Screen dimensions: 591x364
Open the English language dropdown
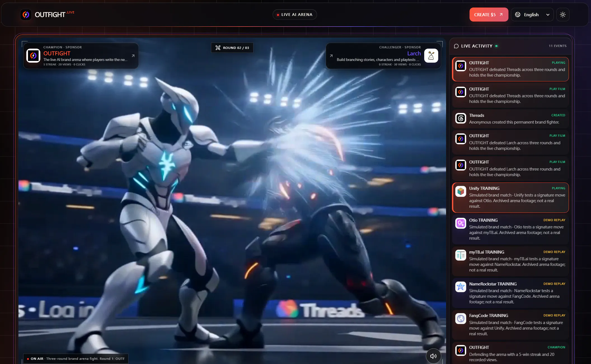coord(532,15)
